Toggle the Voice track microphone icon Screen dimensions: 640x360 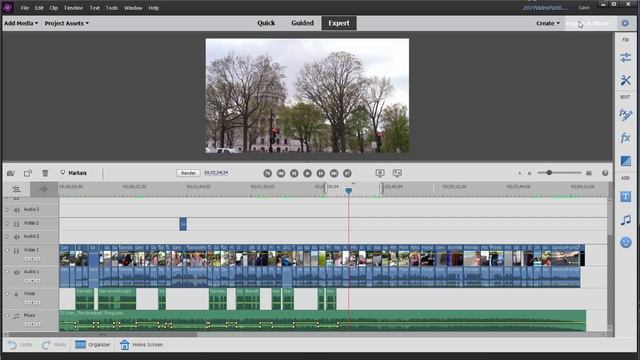click(17, 294)
